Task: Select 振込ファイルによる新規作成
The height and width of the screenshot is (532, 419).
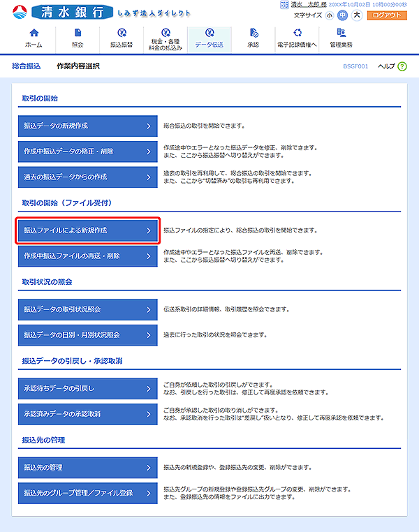Action: (x=87, y=230)
